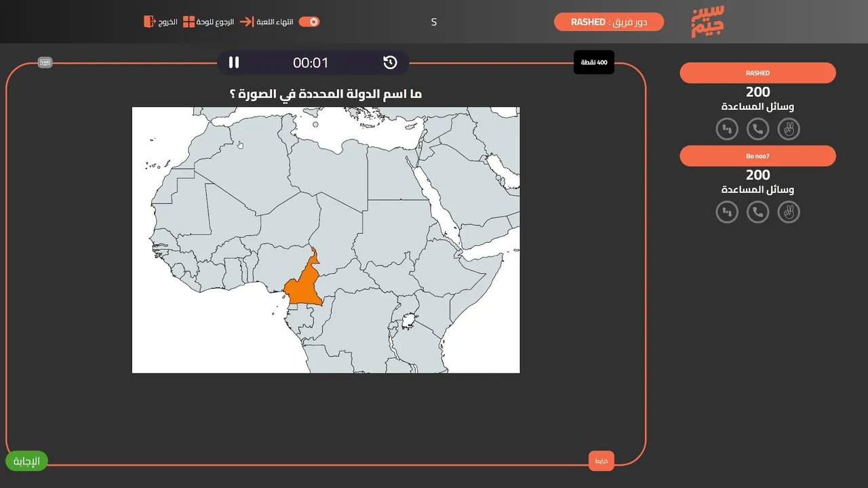Click the return-to-board grid icon
The width and height of the screenshot is (868, 488).
tap(189, 22)
